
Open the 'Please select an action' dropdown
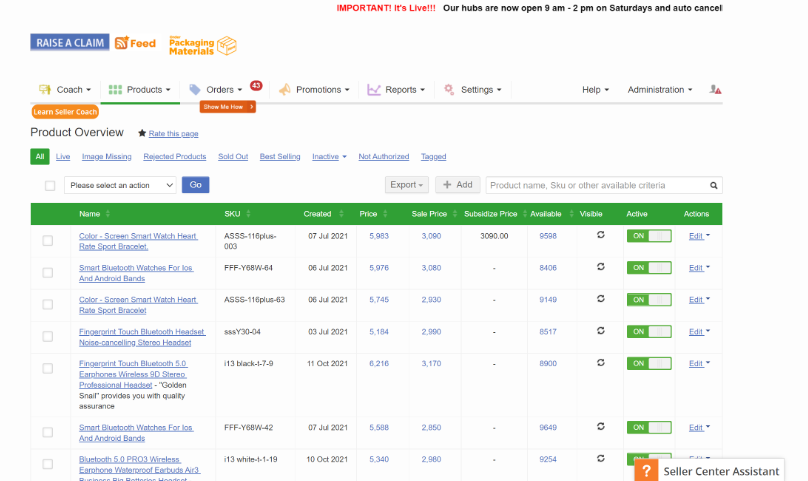pos(120,185)
